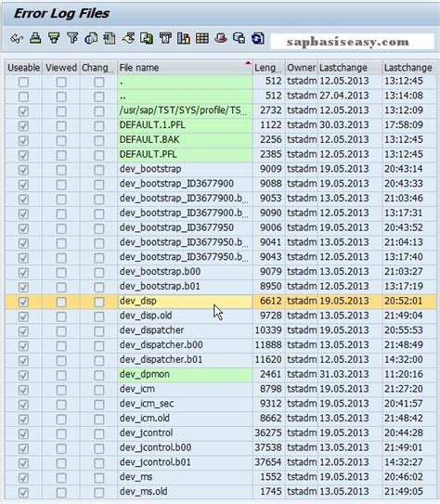Click the mail recipient T icon
Screen dimensions: 440x504
click(x=165, y=39)
